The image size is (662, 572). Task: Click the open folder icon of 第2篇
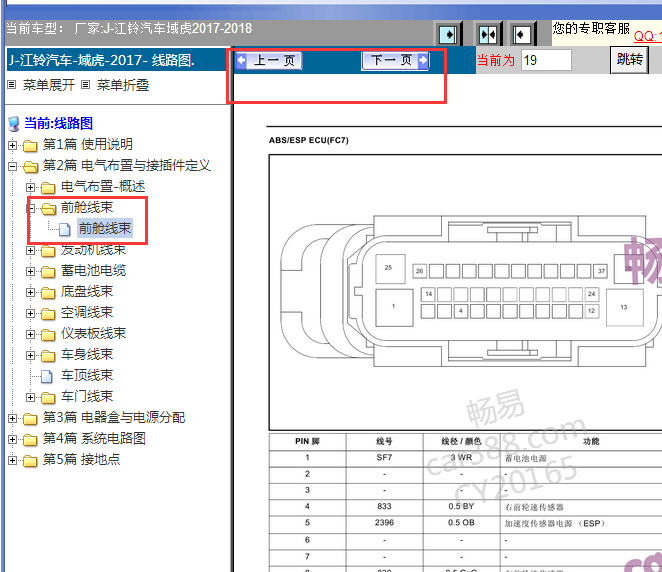(30, 167)
